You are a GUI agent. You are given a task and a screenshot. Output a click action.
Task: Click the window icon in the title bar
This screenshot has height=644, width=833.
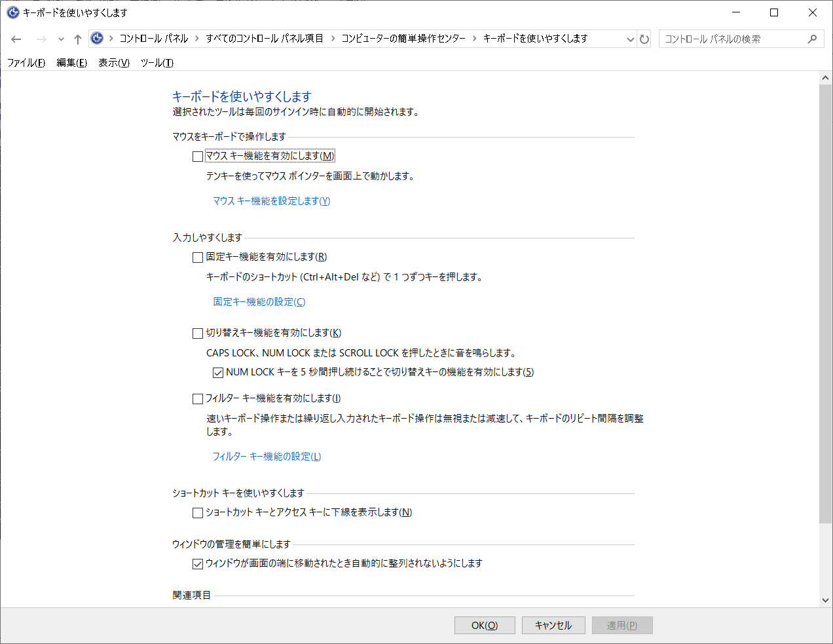click(x=12, y=12)
